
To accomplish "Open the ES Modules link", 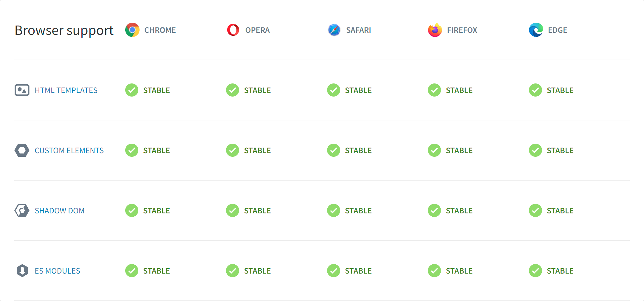I will [x=58, y=271].
